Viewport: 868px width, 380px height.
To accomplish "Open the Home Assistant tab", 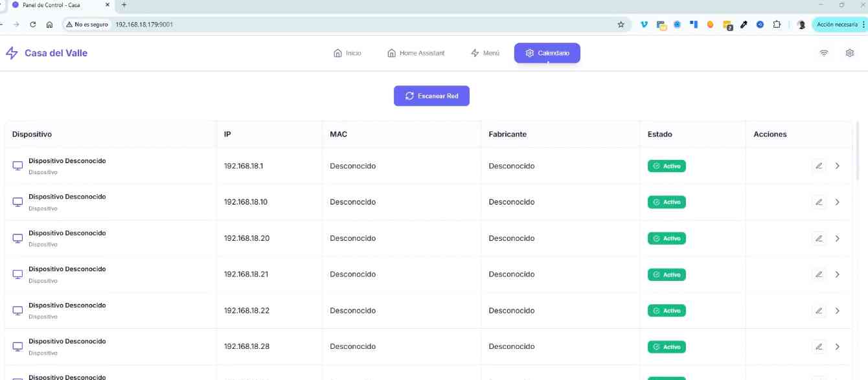I will (416, 53).
